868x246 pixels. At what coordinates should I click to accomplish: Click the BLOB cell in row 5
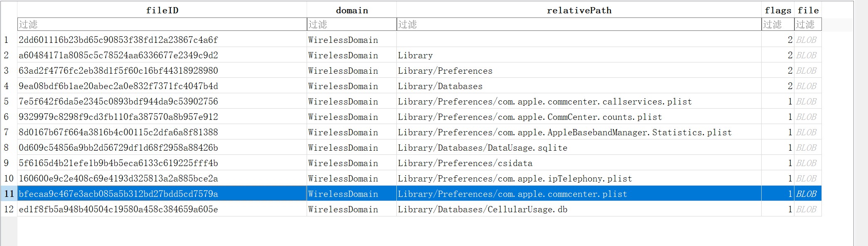(x=807, y=102)
